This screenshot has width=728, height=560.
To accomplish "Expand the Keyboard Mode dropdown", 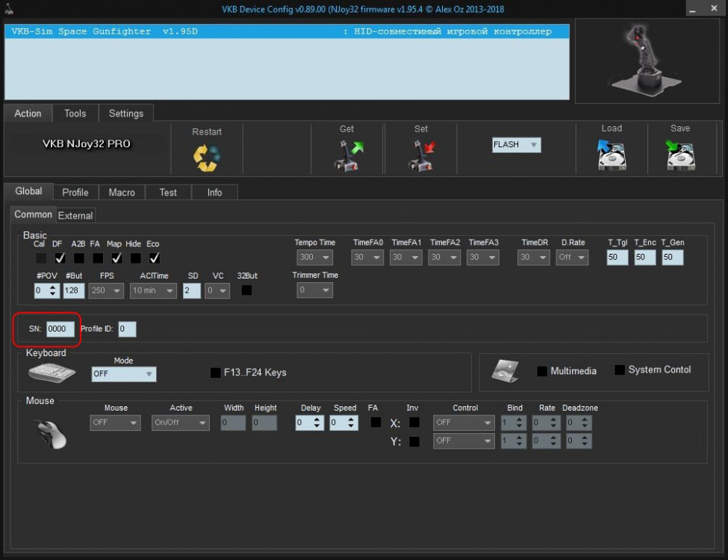I will (124, 374).
